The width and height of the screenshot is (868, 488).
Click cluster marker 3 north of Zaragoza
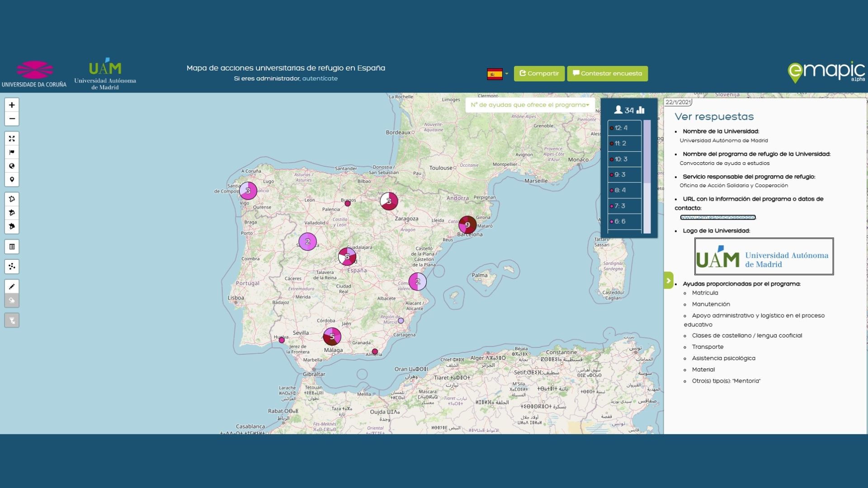coord(389,201)
